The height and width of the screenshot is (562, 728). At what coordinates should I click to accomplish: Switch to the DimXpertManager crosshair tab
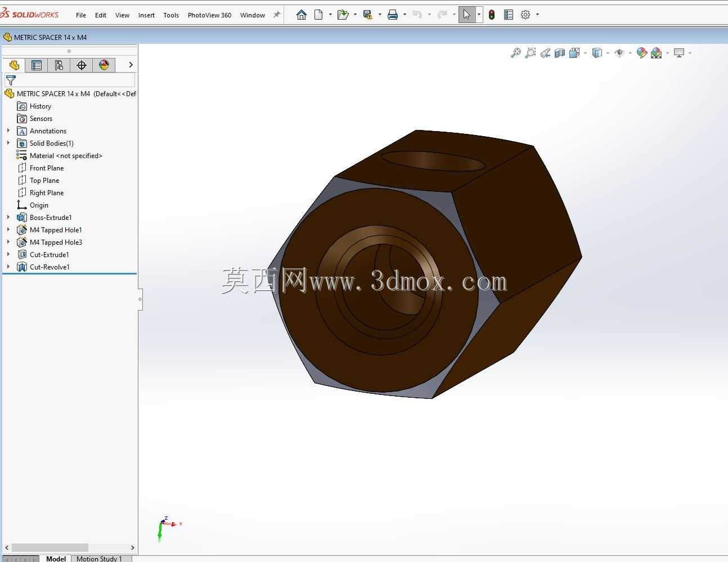(82, 65)
